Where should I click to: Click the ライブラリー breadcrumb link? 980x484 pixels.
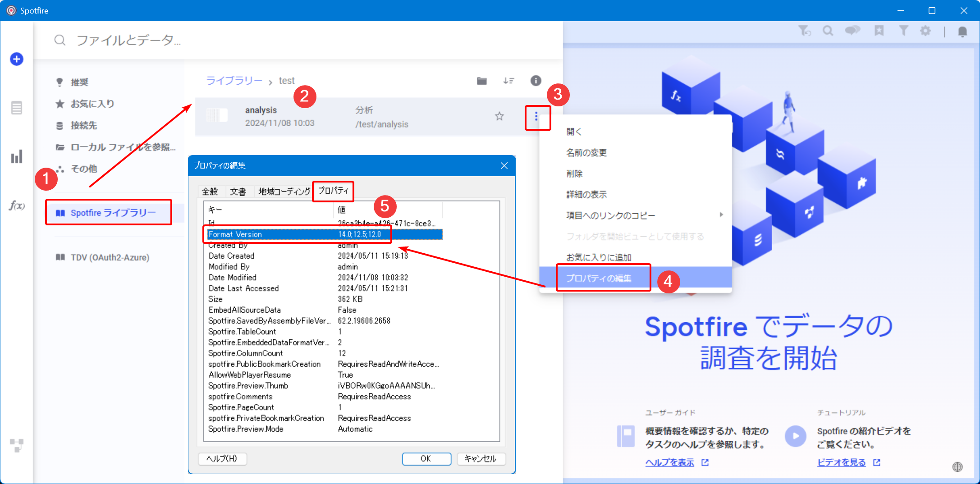(x=234, y=81)
